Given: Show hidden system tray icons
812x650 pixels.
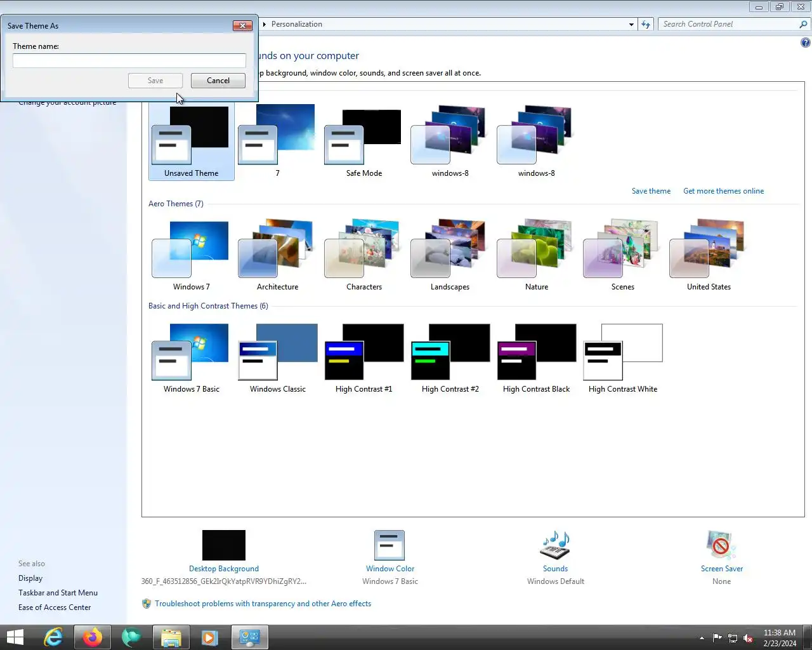Looking at the screenshot, I should (x=702, y=638).
